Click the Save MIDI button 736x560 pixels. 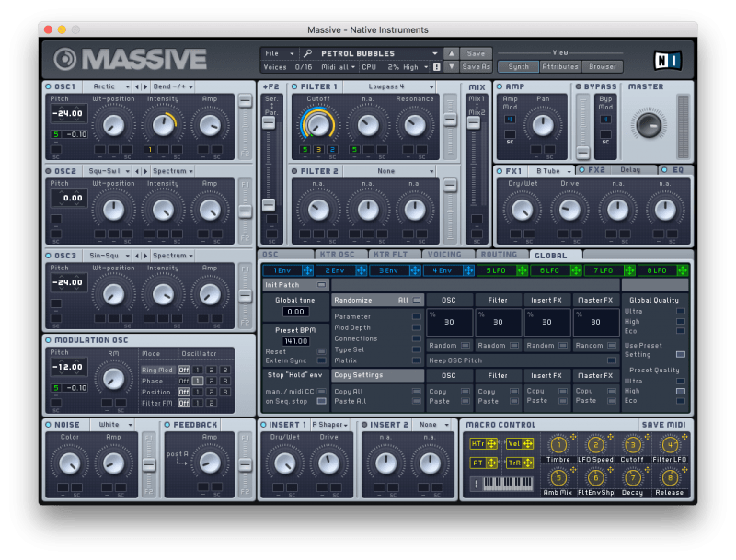pos(663,425)
